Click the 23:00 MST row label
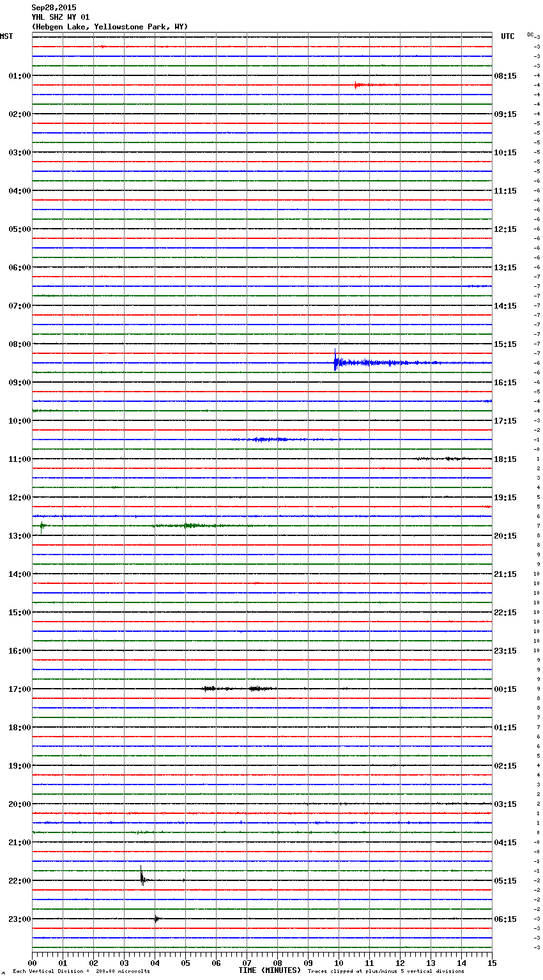The width and height of the screenshot is (543, 980). click(x=20, y=919)
